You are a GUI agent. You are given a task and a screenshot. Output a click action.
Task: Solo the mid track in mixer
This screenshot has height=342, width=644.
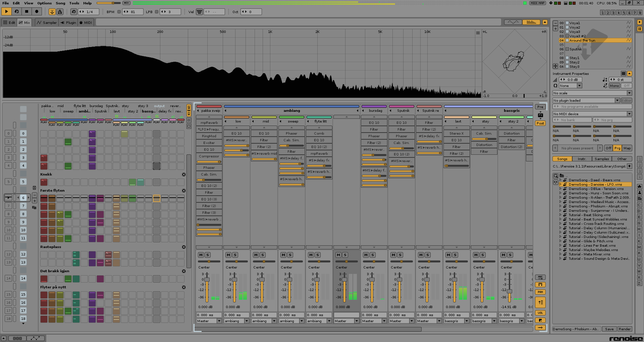point(263,255)
